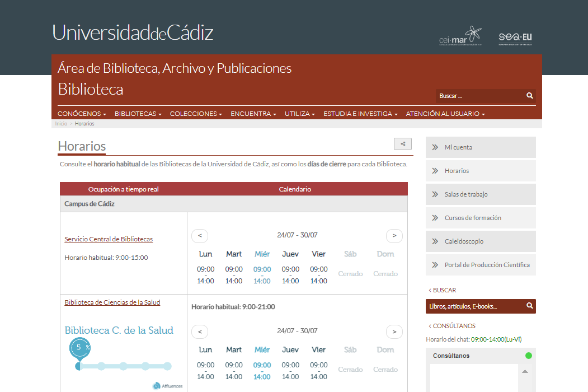Screen dimensions: 588x392
Task: Open the SEA-EU logo link
Action: [515, 38]
